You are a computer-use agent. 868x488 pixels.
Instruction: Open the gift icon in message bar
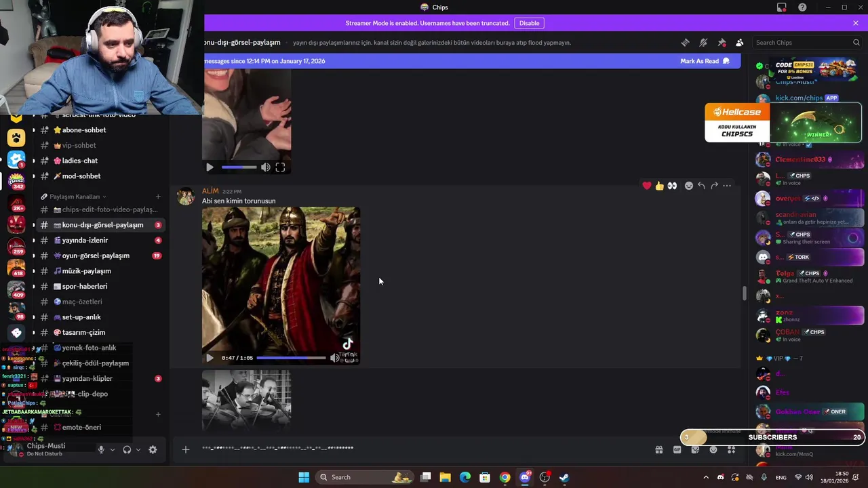click(658, 449)
